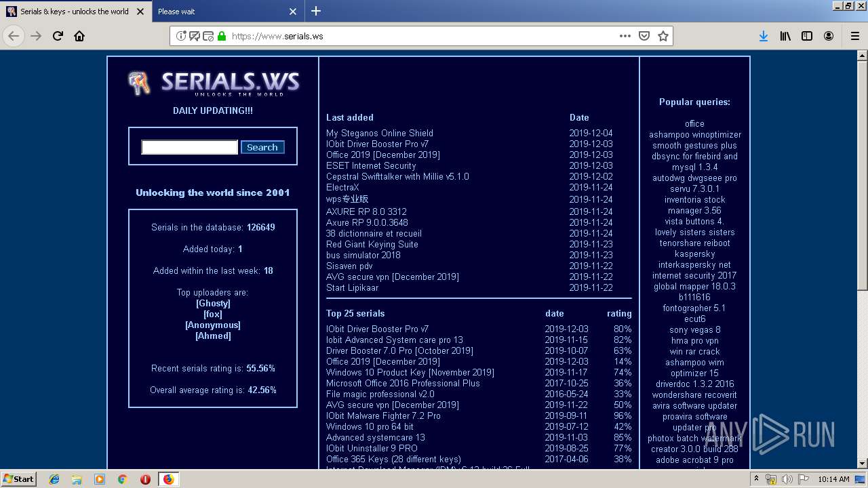Click the Save to Pocket icon
The image size is (868, 488).
(x=644, y=36)
